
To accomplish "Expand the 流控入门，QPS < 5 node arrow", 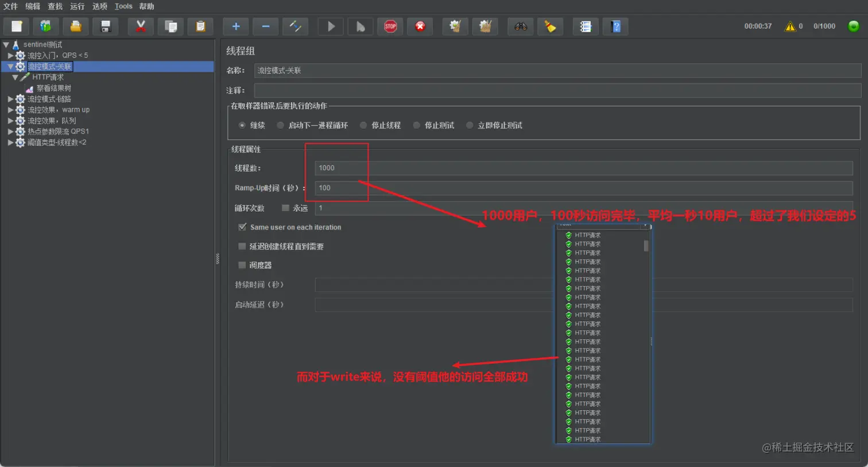I will (x=10, y=56).
